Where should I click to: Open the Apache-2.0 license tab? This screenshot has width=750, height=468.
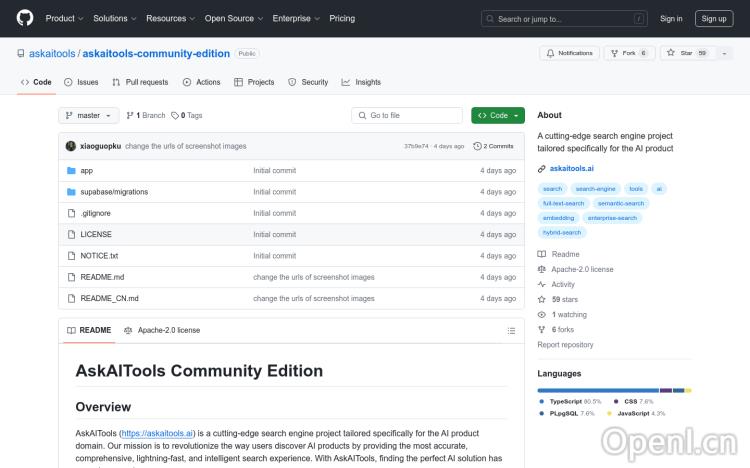[x=162, y=330]
